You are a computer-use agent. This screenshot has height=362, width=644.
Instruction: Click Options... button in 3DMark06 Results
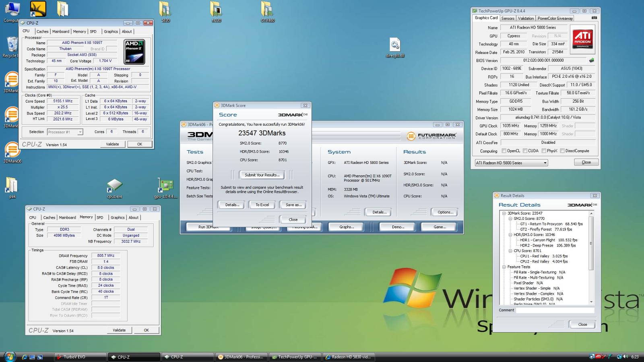[x=445, y=212]
